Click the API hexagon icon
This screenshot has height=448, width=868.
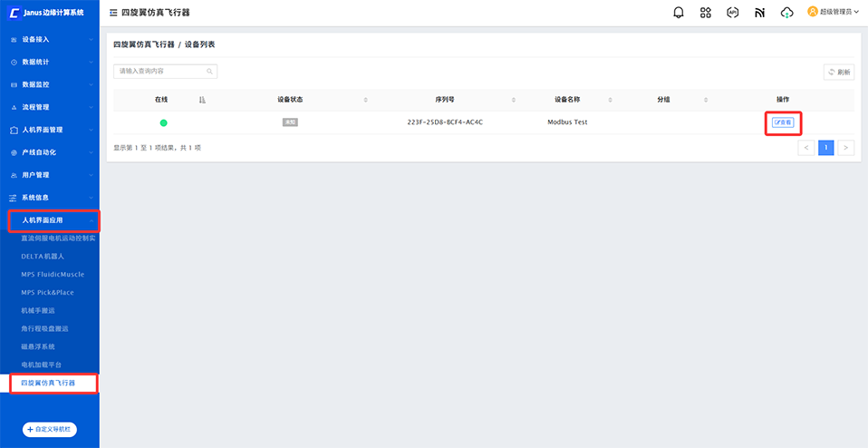[x=733, y=12]
